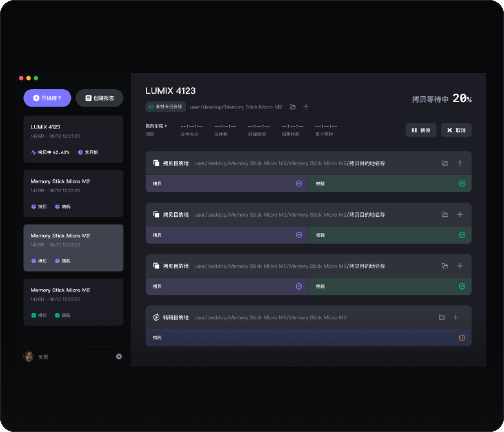Select the highlighted Memory Stick Micro M2 card
This screenshot has height=432, width=504.
coord(73,248)
